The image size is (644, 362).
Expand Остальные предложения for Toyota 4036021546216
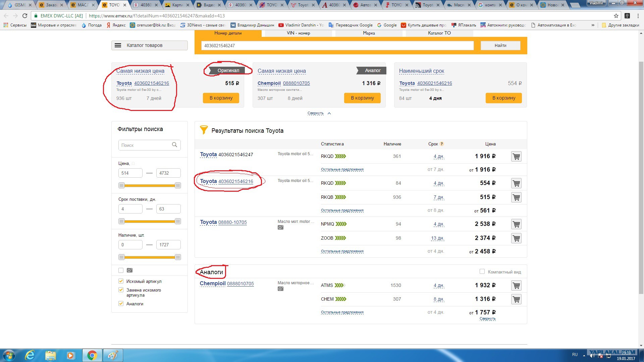(342, 210)
